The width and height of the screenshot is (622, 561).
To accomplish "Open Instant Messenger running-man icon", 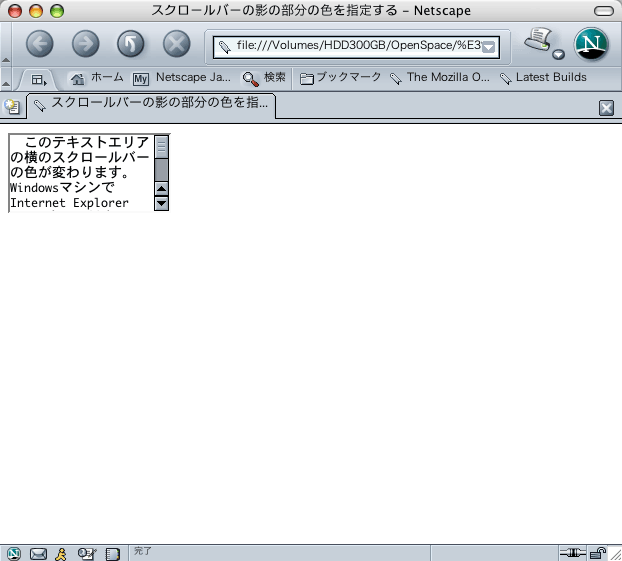I will [61, 553].
